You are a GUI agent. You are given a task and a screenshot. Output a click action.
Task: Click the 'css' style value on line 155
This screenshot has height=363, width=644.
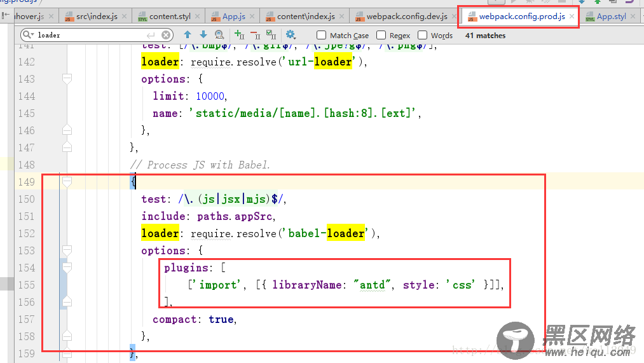(460, 285)
